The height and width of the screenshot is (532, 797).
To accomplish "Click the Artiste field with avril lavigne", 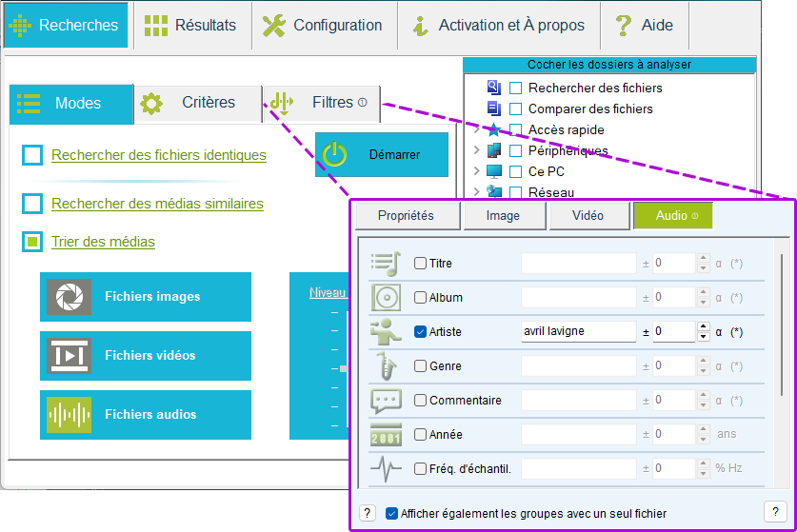I will point(578,332).
